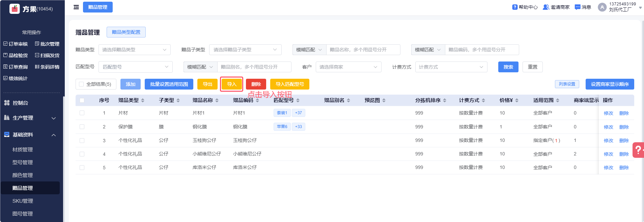Image resolution: width=644 pixels, height=222 pixels.
Task: Click the hamburger menu collapse icon
Action: (76, 7)
